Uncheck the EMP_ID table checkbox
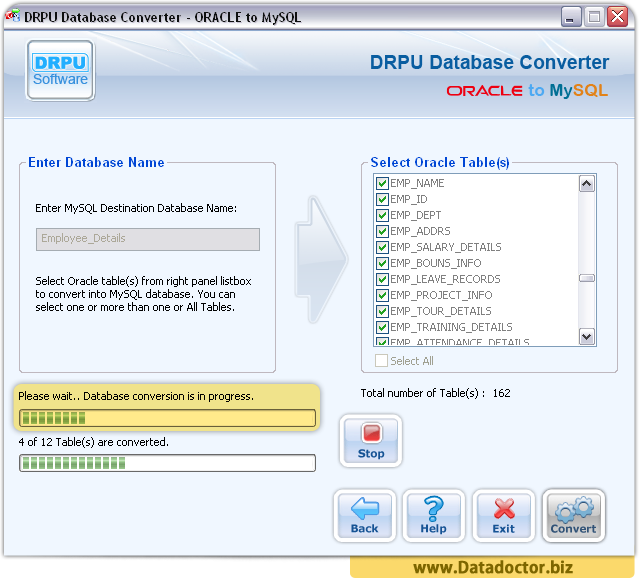This screenshot has width=639, height=578. (x=382, y=199)
